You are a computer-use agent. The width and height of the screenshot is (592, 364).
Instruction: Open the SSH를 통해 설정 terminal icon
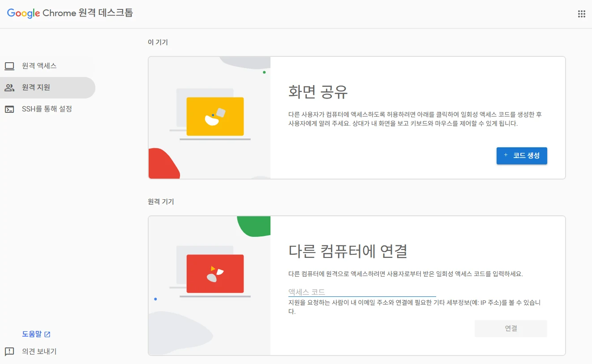pyautogui.click(x=9, y=109)
